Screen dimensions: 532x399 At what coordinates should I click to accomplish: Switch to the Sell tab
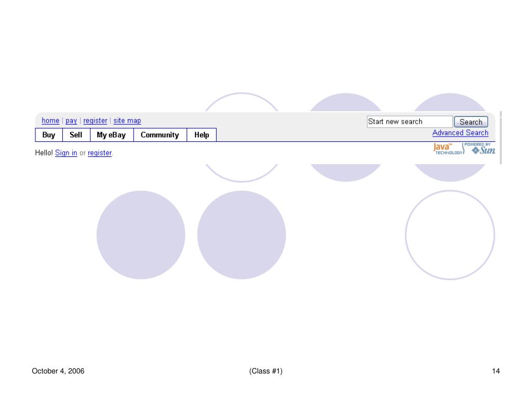(76, 135)
